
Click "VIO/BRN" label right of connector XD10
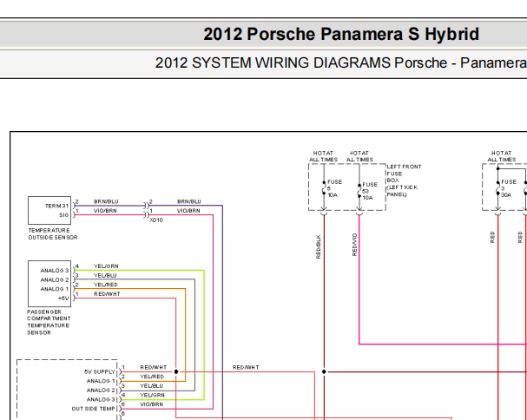(x=188, y=211)
